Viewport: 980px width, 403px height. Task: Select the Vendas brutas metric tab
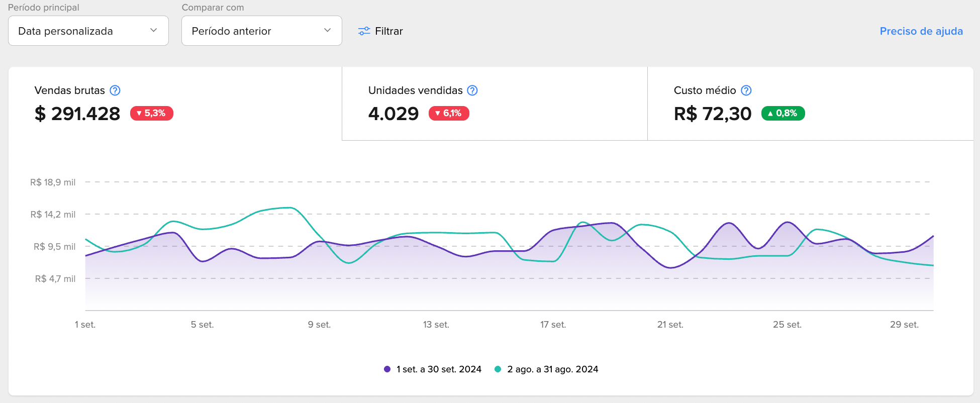pos(175,104)
